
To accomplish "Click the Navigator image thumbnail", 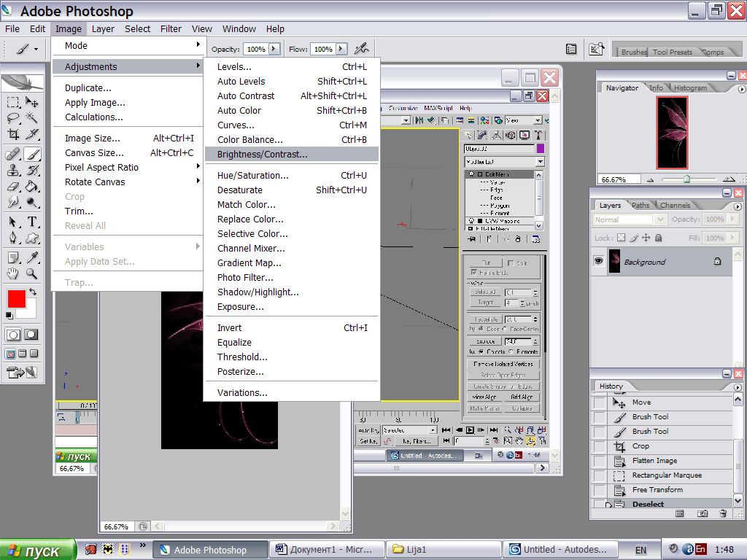I will click(672, 133).
